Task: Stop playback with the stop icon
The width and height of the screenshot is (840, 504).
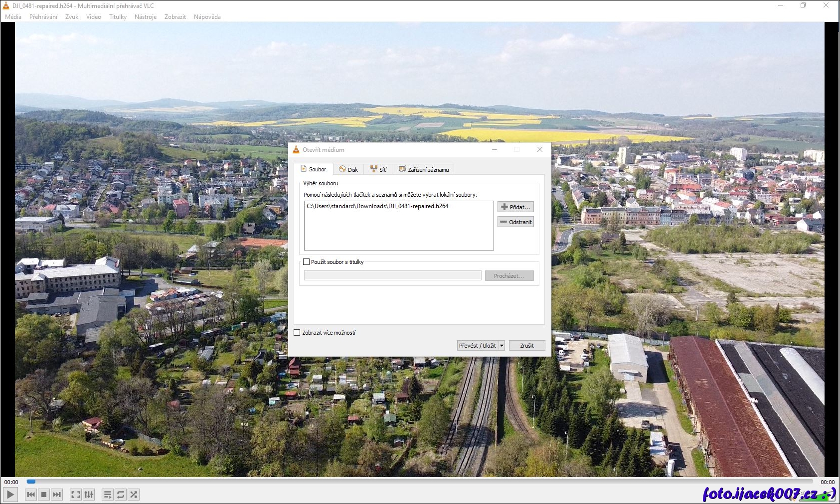Action: click(x=44, y=495)
